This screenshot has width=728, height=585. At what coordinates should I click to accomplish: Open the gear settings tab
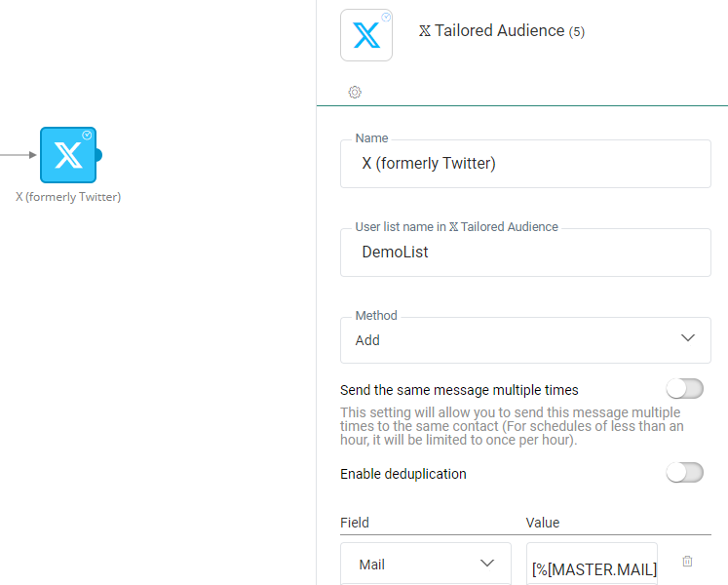[x=355, y=92]
